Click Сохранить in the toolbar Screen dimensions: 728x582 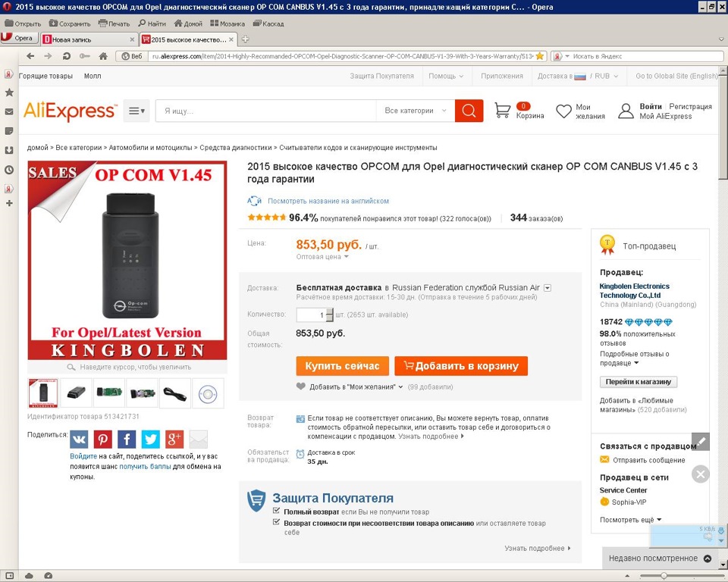[x=70, y=23]
